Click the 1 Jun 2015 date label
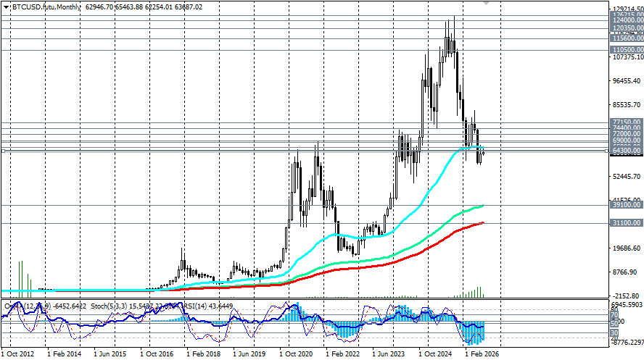 [110, 354]
